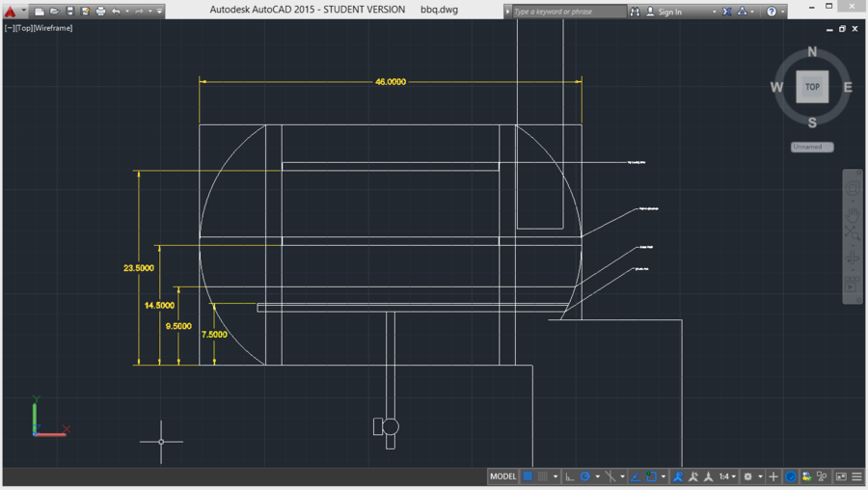Expand the Unnamed UCS dropdown under ViewCube
This screenshot has width=868, height=490.
click(812, 147)
